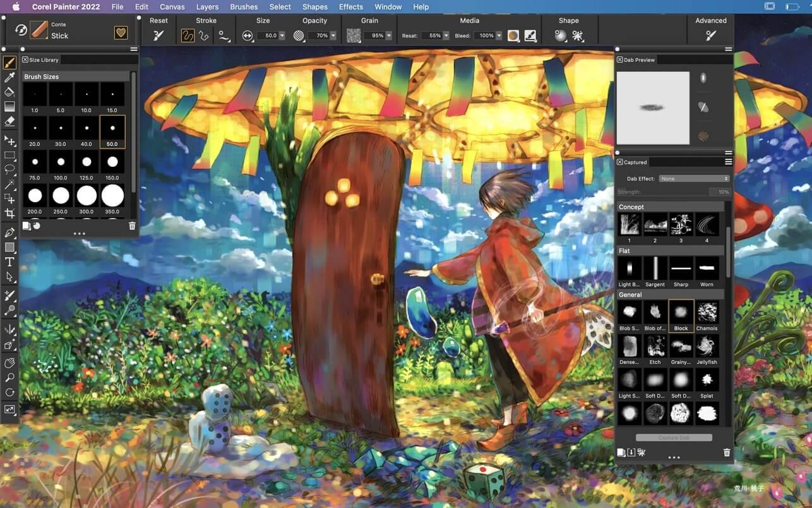812x508 pixels.
Task: Open the Dab Effect dropdown showing None
Action: pyautogui.click(x=693, y=178)
